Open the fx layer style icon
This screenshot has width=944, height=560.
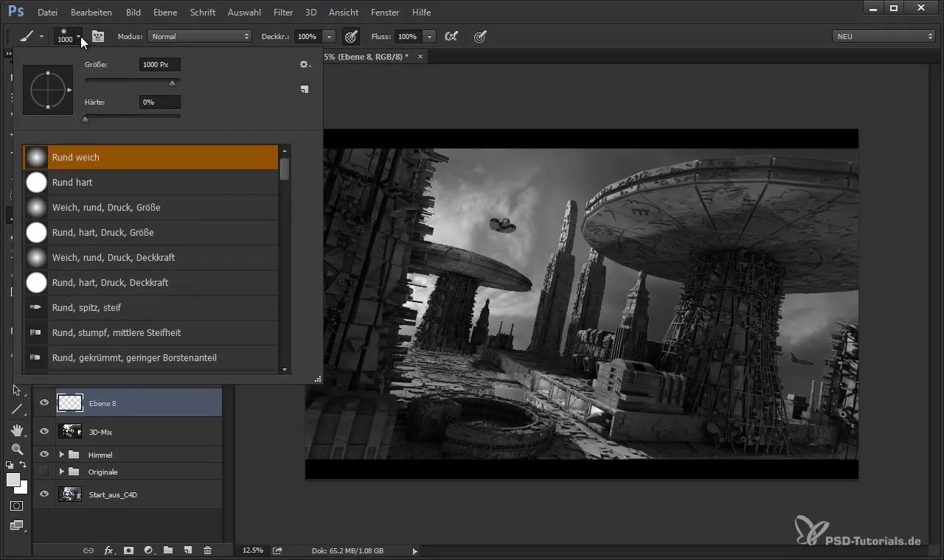[108, 550]
